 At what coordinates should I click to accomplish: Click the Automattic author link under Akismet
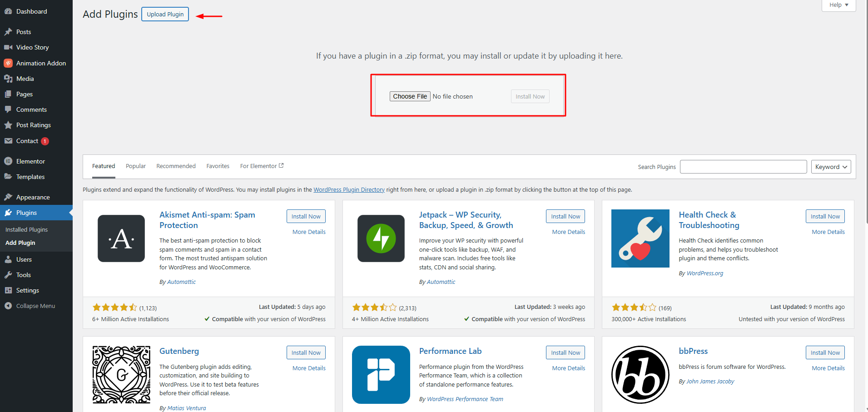point(181,282)
